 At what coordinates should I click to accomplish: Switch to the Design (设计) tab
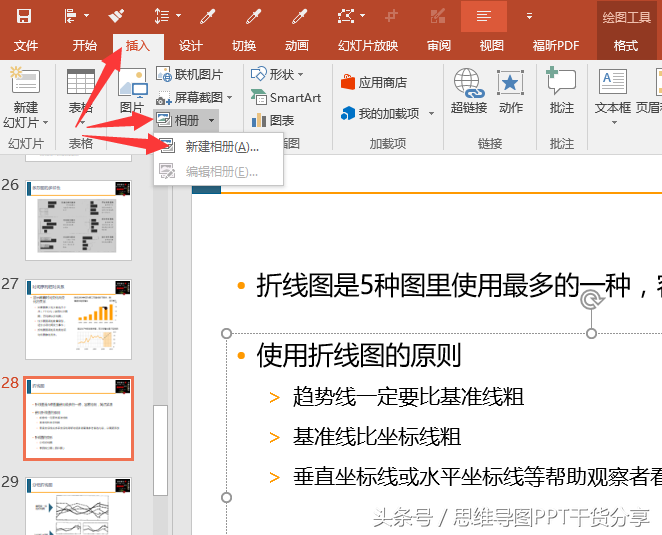(190, 45)
